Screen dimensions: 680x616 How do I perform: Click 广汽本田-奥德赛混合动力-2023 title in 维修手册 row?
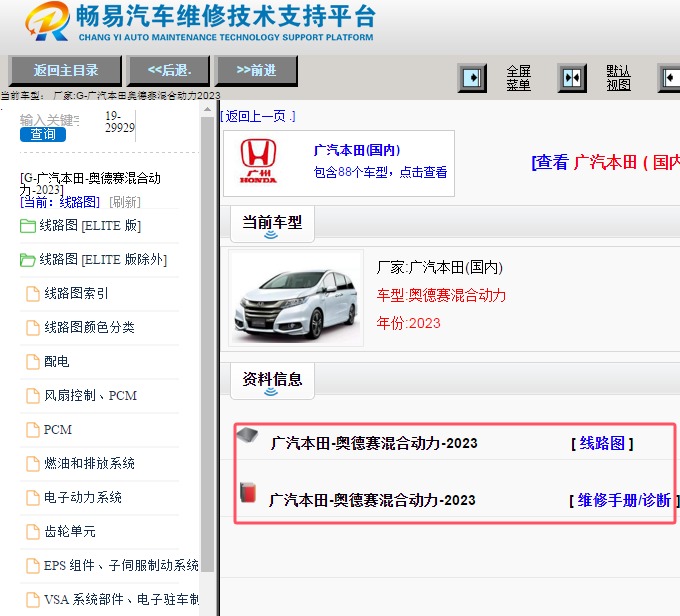pyautogui.click(x=372, y=500)
